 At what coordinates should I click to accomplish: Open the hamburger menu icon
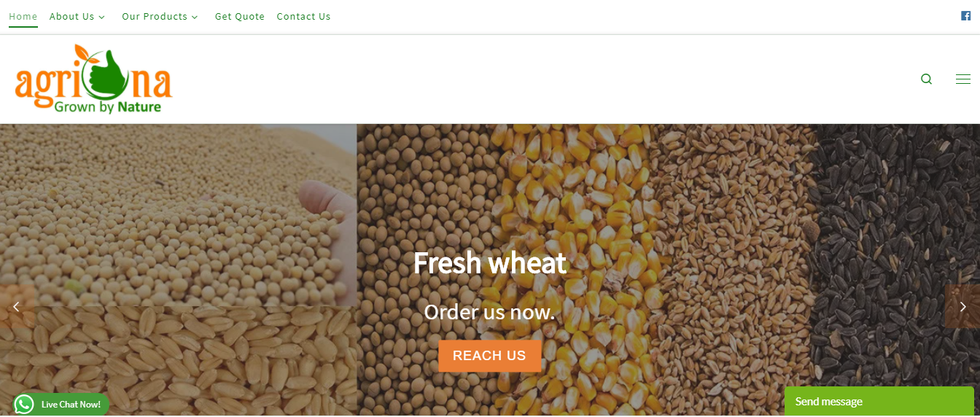click(962, 79)
